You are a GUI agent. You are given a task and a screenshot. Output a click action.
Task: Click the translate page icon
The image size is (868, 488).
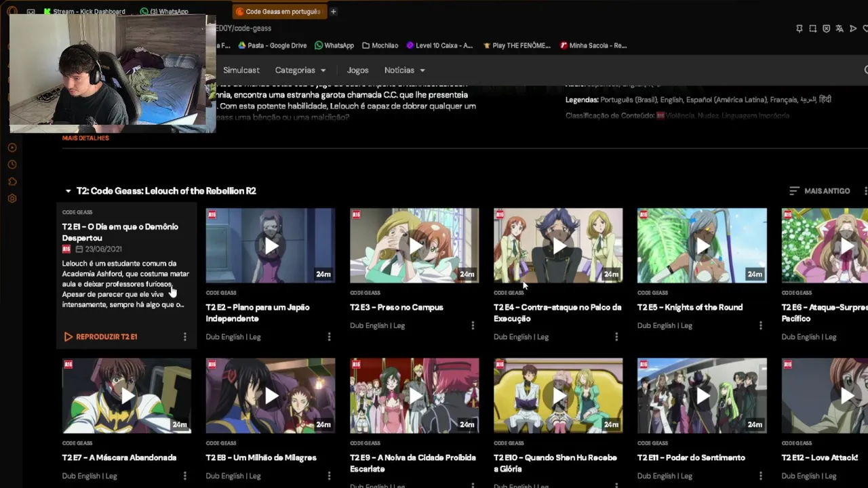pyautogui.click(x=840, y=28)
